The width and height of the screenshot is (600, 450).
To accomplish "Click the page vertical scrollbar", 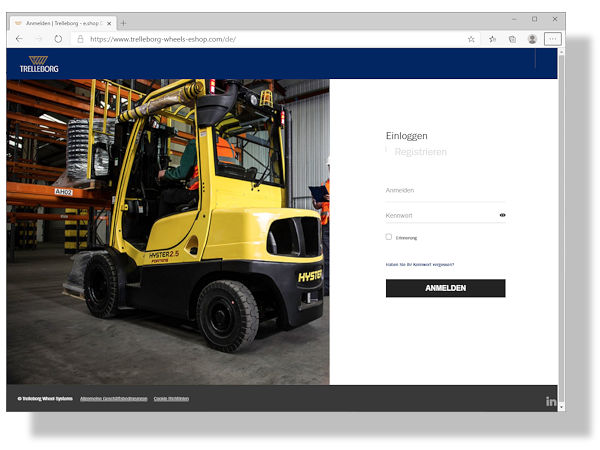I will point(561,230).
